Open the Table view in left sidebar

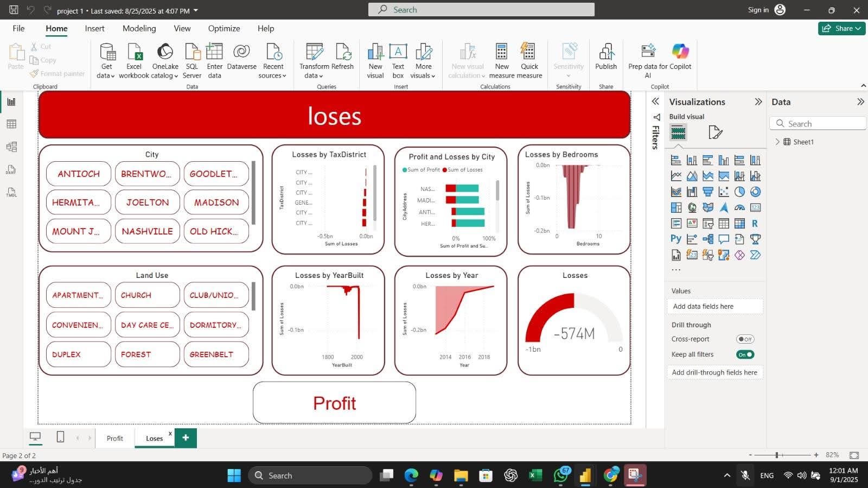[11, 124]
